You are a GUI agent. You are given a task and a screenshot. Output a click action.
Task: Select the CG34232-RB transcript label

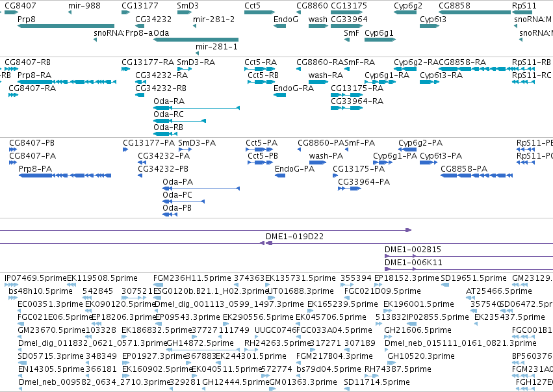tap(161, 88)
